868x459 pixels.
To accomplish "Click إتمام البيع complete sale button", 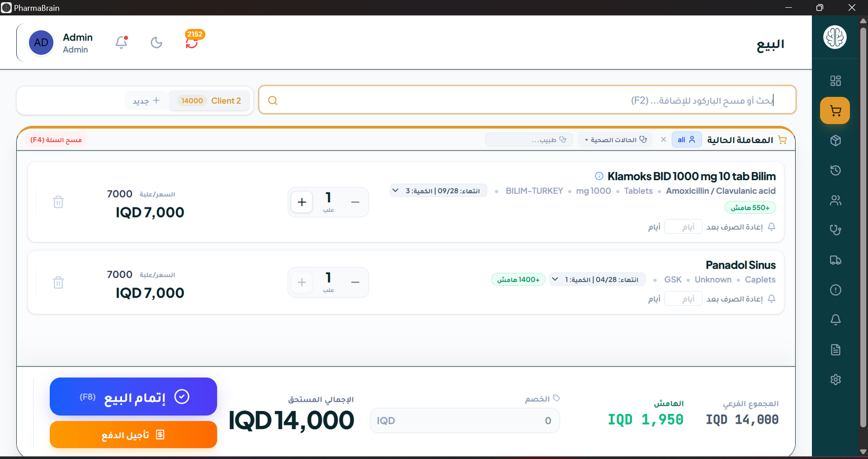I will click(x=133, y=396).
